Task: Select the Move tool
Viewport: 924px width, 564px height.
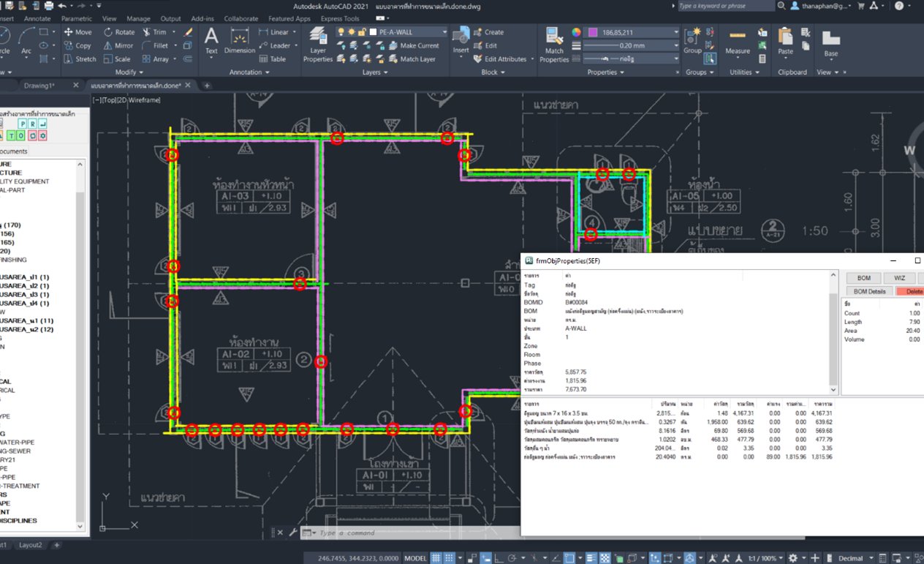Action: pos(77,32)
